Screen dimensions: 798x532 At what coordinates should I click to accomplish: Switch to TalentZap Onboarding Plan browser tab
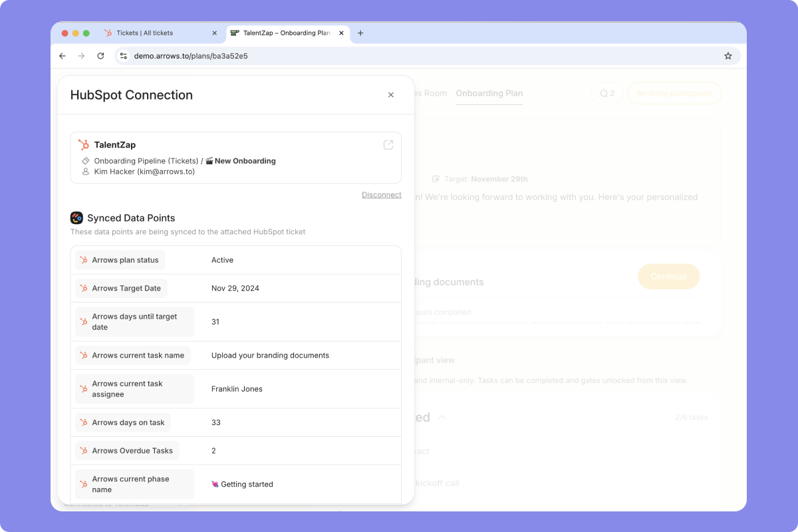(x=287, y=33)
